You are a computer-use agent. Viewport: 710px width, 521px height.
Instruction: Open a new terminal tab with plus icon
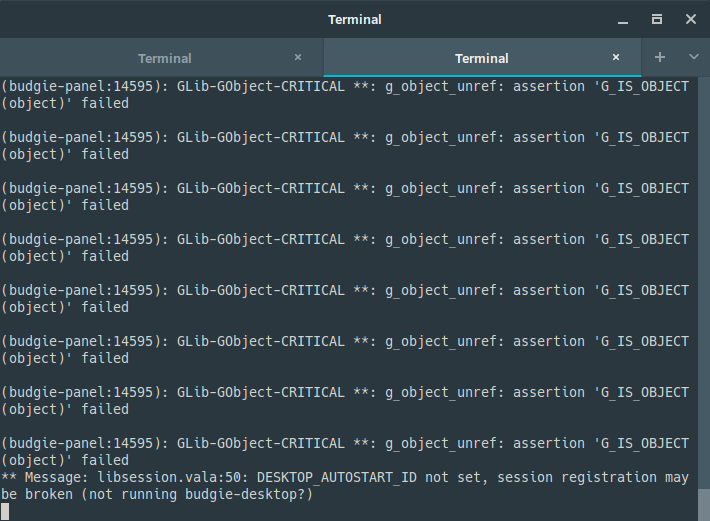click(x=660, y=57)
